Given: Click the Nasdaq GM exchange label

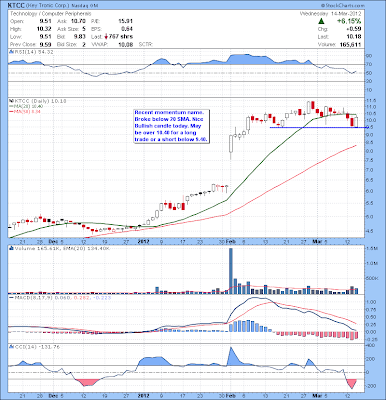Looking at the screenshot, I should [x=84, y=6].
